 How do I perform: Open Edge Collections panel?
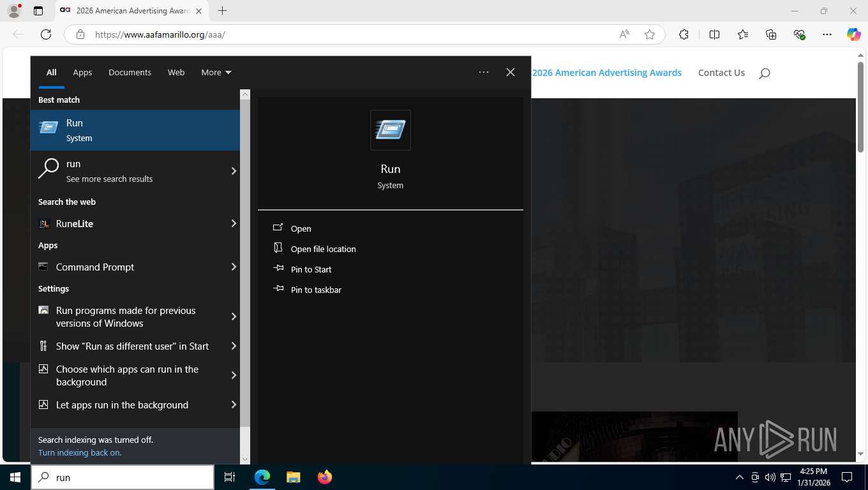pyautogui.click(x=771, y=34)
